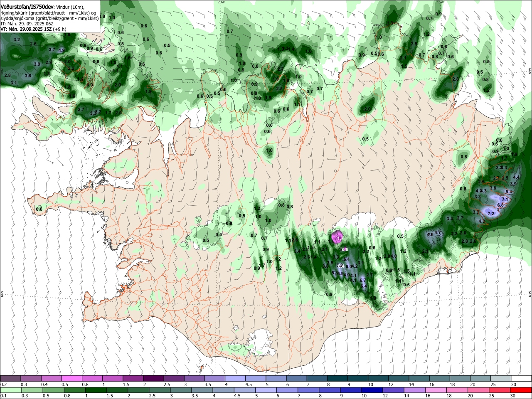Click the light lavender 4–4.5 swatch in top legend row
Image resolution: width=532 pixels, height=399 pixels.
point(235,378)
